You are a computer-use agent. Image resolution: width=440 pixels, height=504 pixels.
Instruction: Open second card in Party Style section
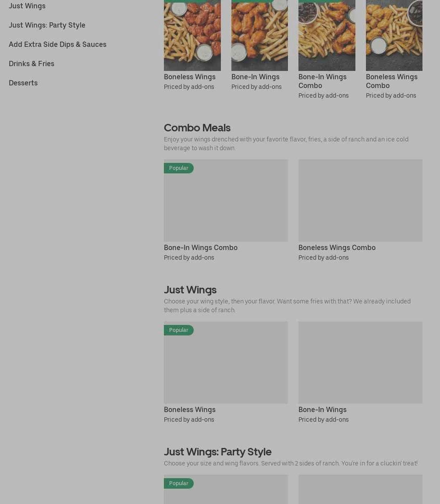[360, 489]
